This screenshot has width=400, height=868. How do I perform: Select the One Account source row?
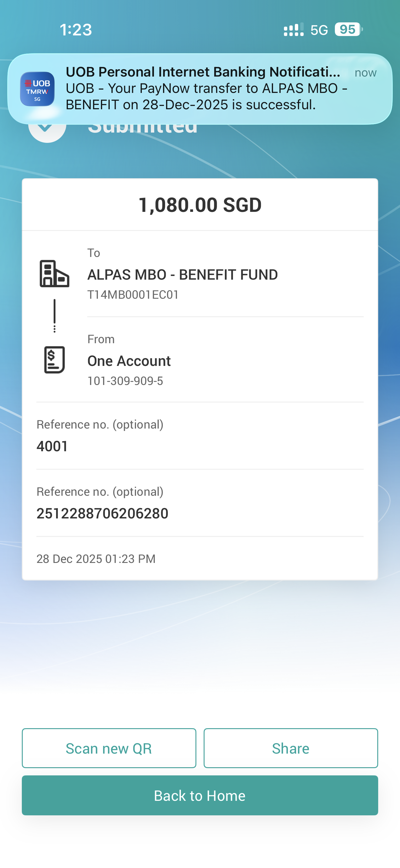click(200, 360)
